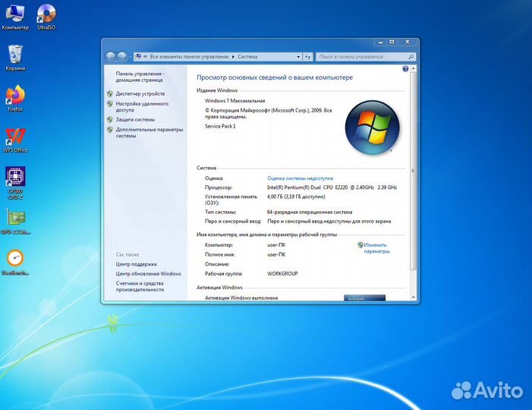Open the Компьютер desktop icon

click(15, 17)
